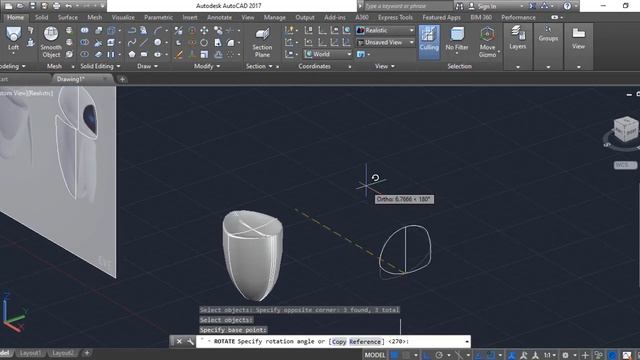Open the Unsaved View dropdown

pyautogui.click(x=385, y=42)
